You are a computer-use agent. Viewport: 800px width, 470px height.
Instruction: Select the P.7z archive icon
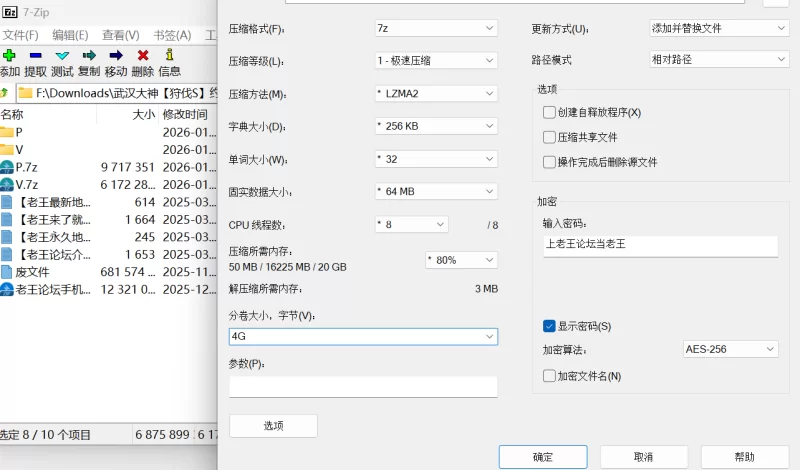click(7, 167)
